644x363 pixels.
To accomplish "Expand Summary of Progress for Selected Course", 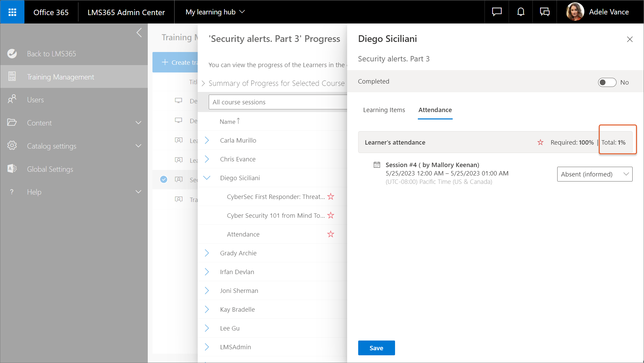I will (x=203, y=83).
